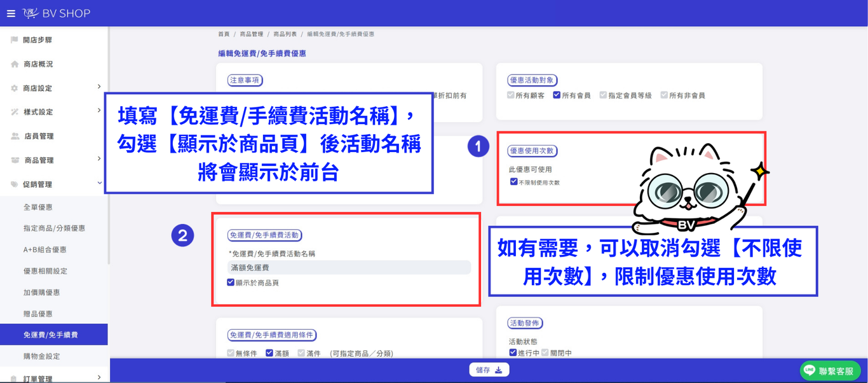The image size is (868, 383).
Task: Expand the 訂單管理 chevron arrow
Action: 99,377
